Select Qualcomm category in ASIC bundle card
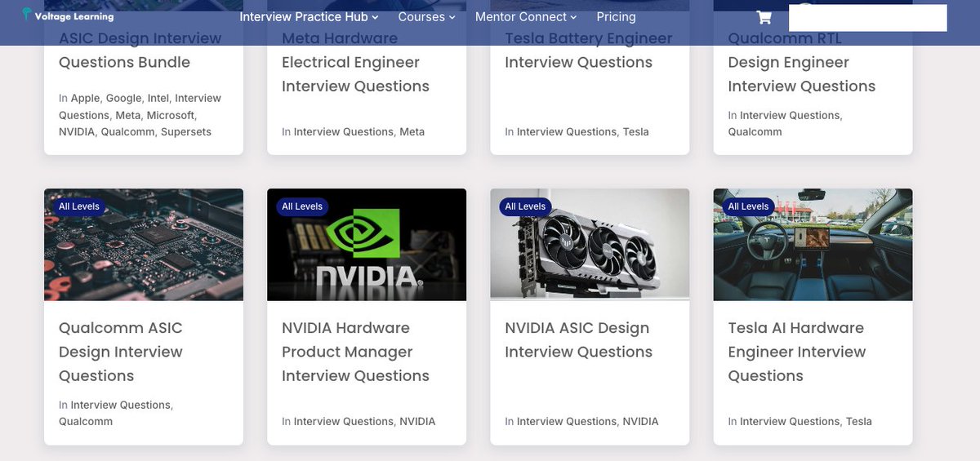This screenshot has height=461, width=980. click(127, 131)
